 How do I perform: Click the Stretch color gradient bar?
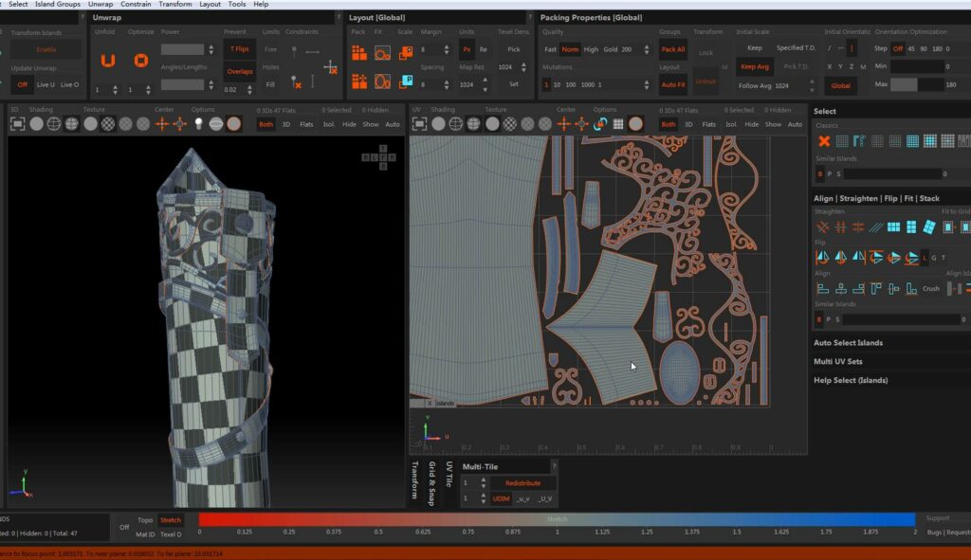click(x=557, y=519)
